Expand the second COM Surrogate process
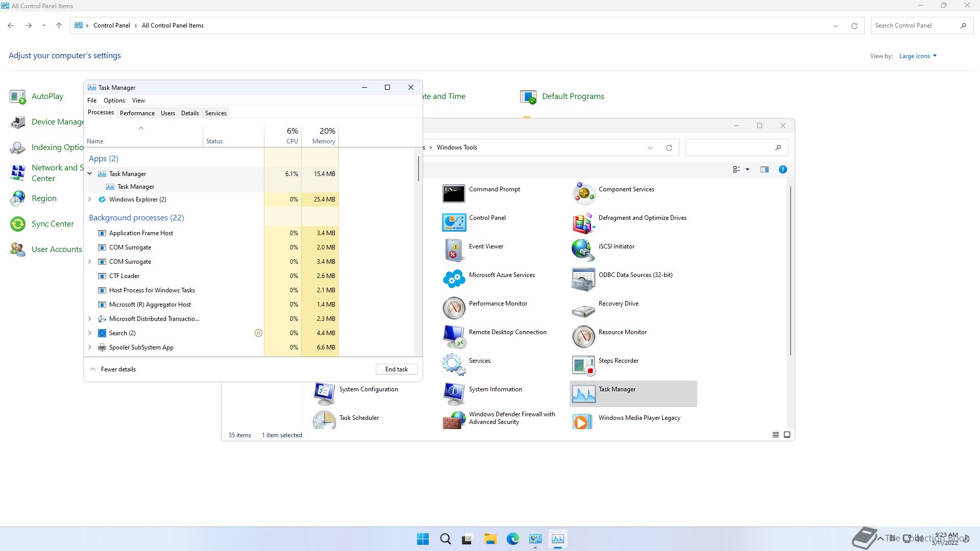 click(x=90, y=261)
